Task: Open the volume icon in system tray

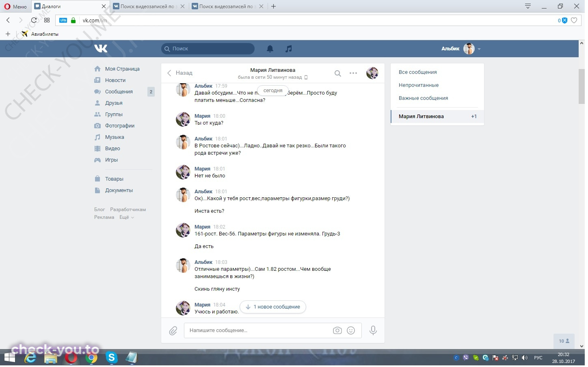Action: click(x=524, y=358)
